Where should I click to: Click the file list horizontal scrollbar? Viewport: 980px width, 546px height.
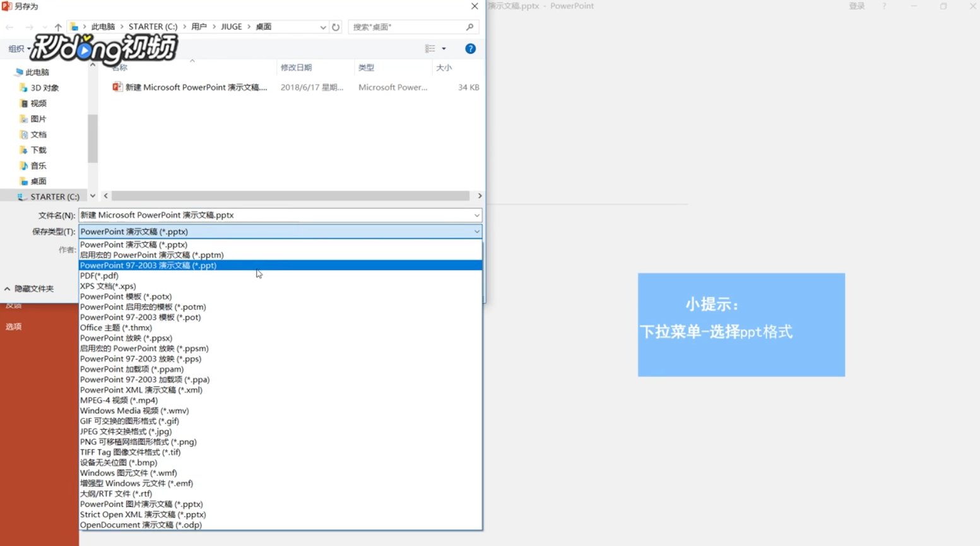pos(290,196)
